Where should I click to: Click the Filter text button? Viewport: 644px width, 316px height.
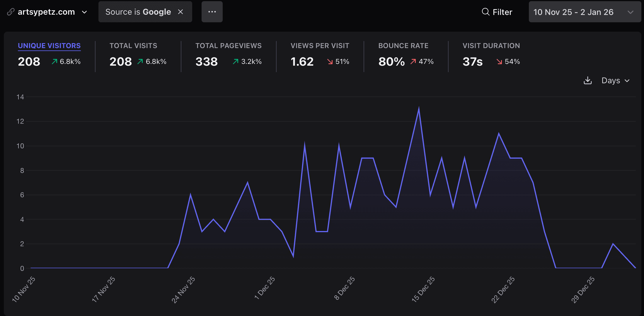[502, 12]
